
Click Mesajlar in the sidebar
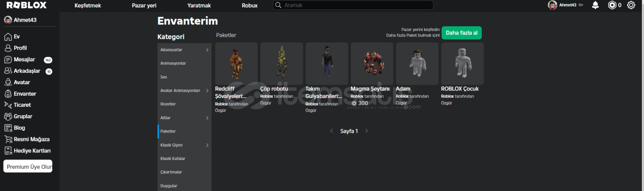click(x=24, y=59)
